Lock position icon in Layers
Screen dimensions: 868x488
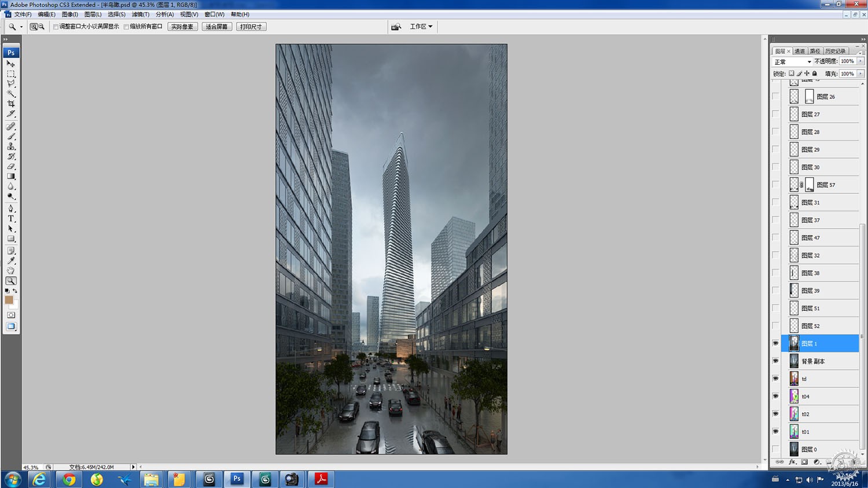[x=807, y=74]
